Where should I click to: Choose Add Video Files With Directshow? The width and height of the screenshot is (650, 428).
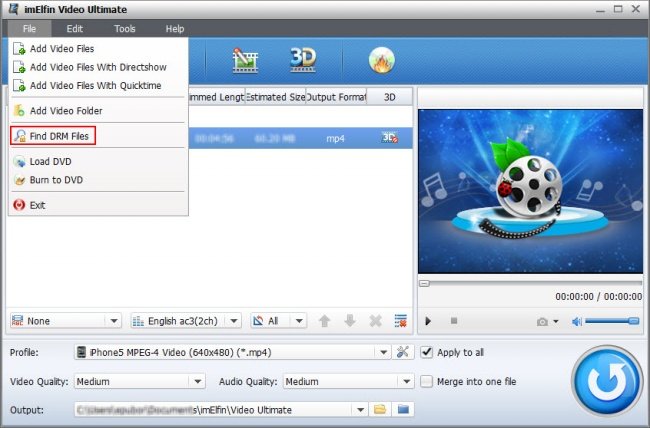[x=98, y=67]
